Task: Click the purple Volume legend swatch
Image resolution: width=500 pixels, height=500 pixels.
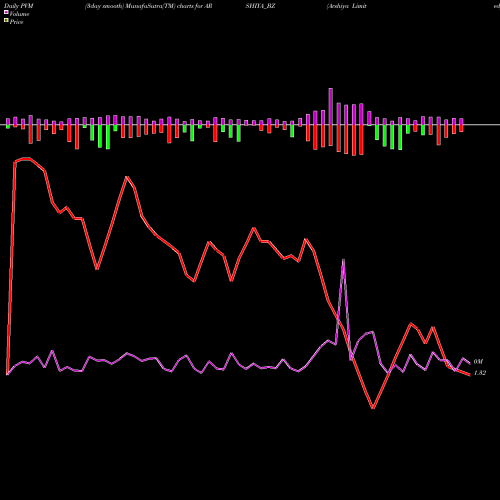Action: coord(6,13)
